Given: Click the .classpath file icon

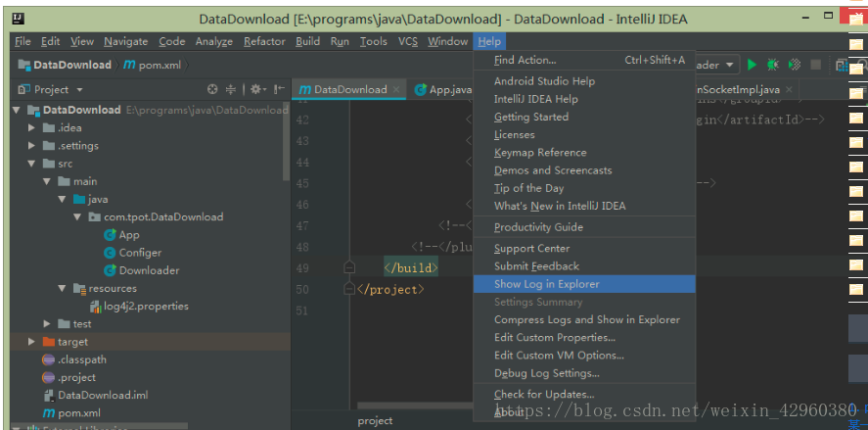Looking at the screenshot, I should click(49, 359).
